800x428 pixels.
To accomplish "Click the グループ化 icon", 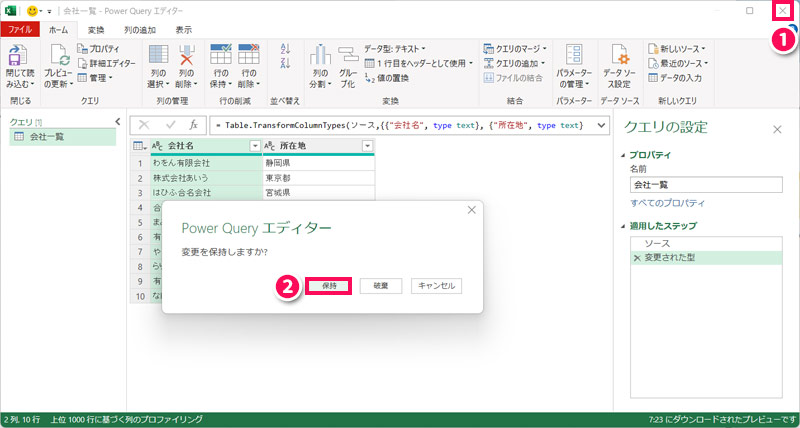I will pyautogui.click(x=348, y=55).
